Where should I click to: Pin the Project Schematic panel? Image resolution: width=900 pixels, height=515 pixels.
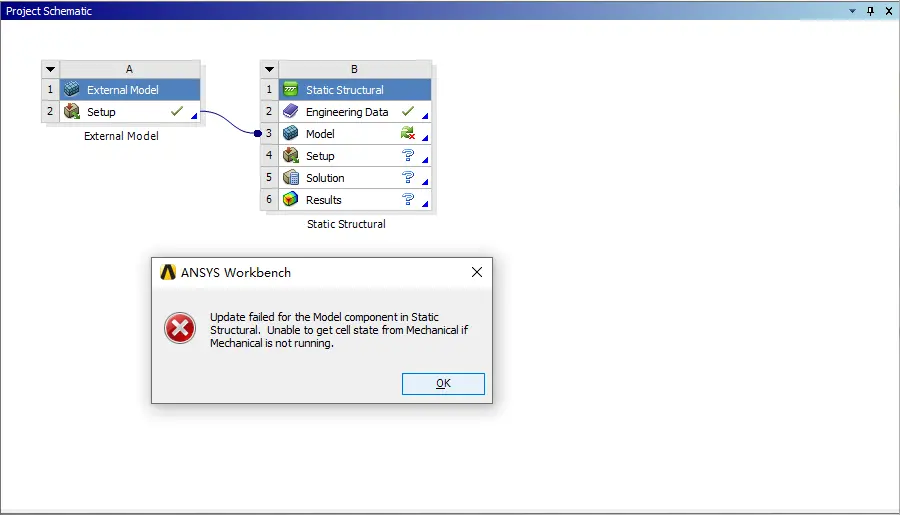point(870,11)
